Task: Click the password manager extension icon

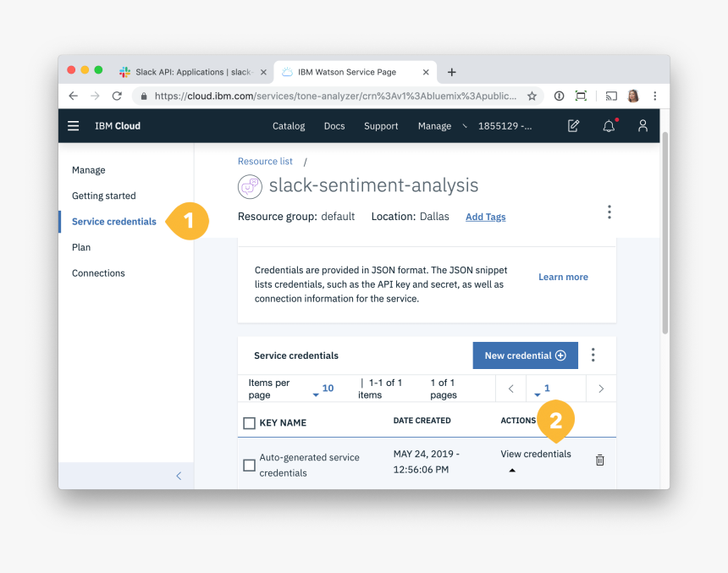Action: pyautogui.click(x=559, y=96)
